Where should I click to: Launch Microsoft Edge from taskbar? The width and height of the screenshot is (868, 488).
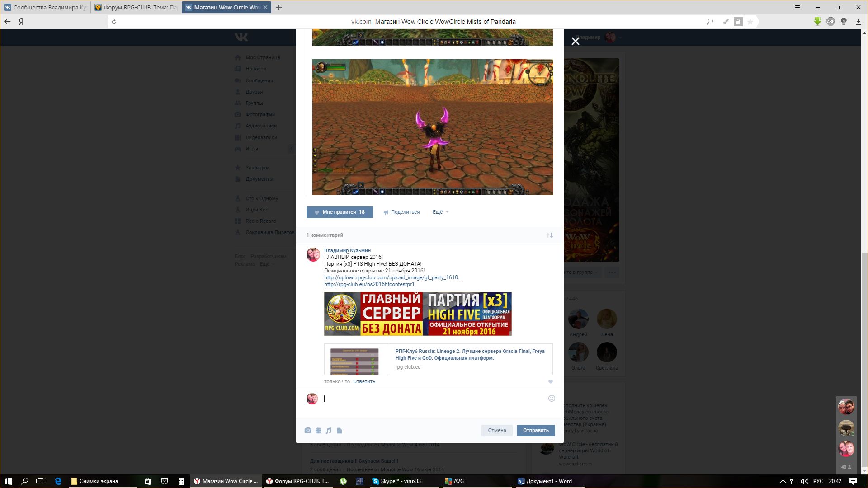click(x=58, y=481)
